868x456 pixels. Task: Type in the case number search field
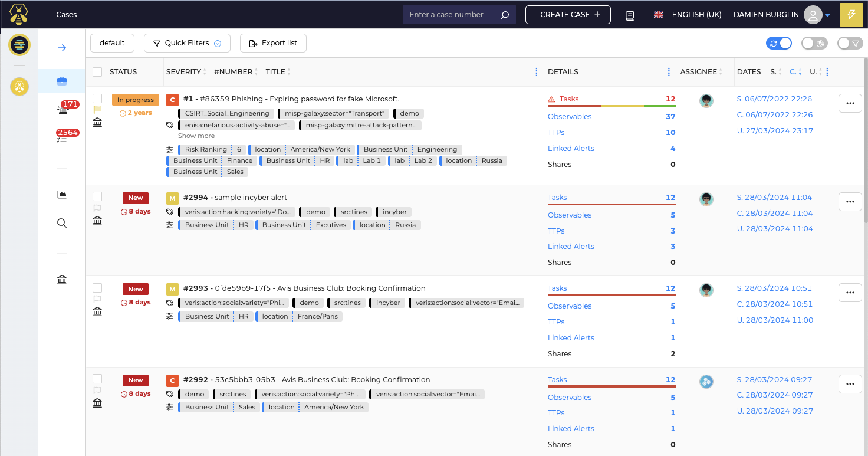451,14
